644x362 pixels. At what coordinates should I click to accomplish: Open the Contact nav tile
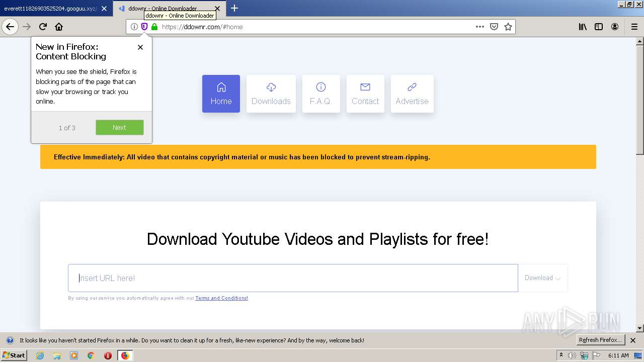click(365, 94)
